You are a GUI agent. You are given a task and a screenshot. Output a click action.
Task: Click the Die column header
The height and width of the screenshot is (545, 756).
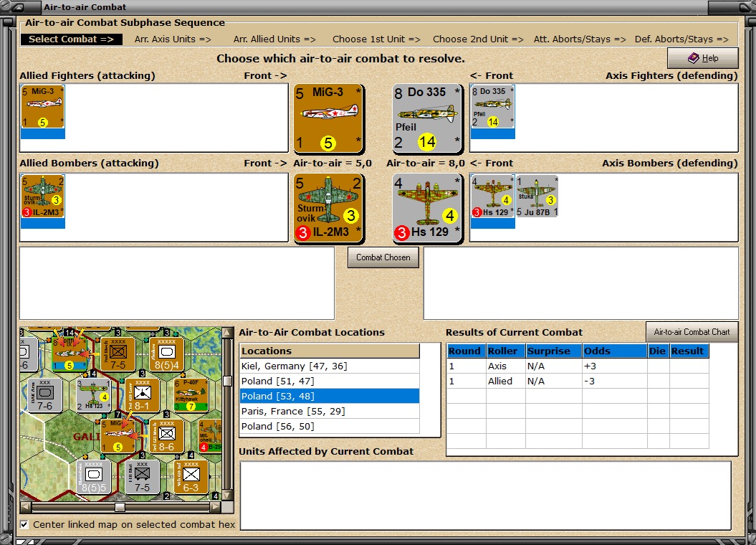(x=658, y=351)
